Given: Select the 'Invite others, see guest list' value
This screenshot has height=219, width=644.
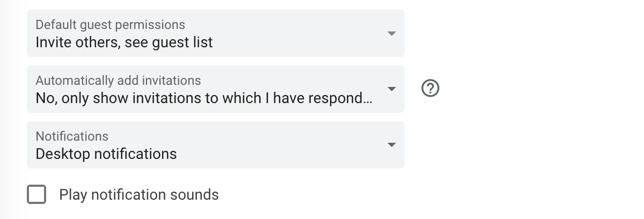Looking at the screenshot, I should point(124,42).
